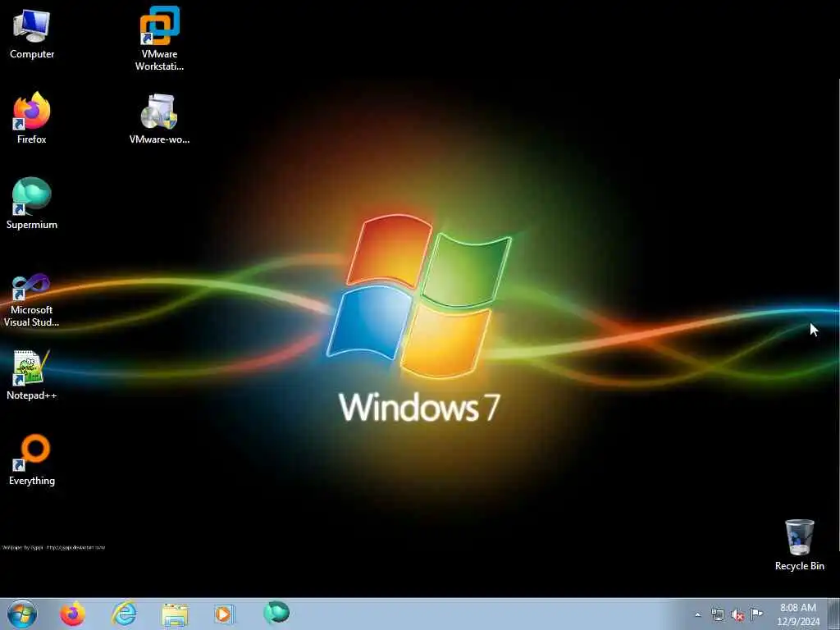Image resolution: width=840 pixels, height=630 pixels.
Task: Select the VMware-wo... installer desktop icon
Action: (x=159, y=119)
